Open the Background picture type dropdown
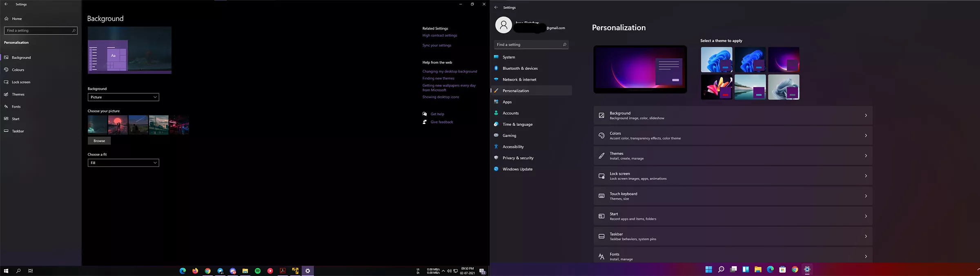Viewport: 980px width, 276px height. pos(123,97)
